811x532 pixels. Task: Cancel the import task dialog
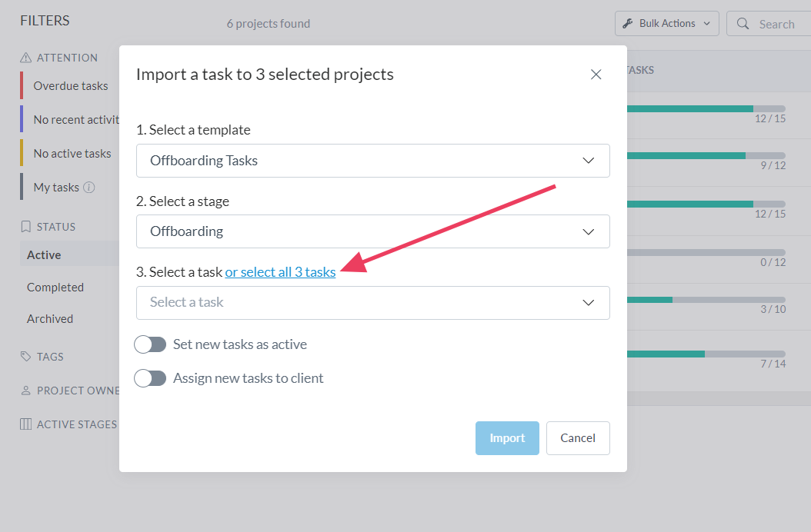point(578,438)
